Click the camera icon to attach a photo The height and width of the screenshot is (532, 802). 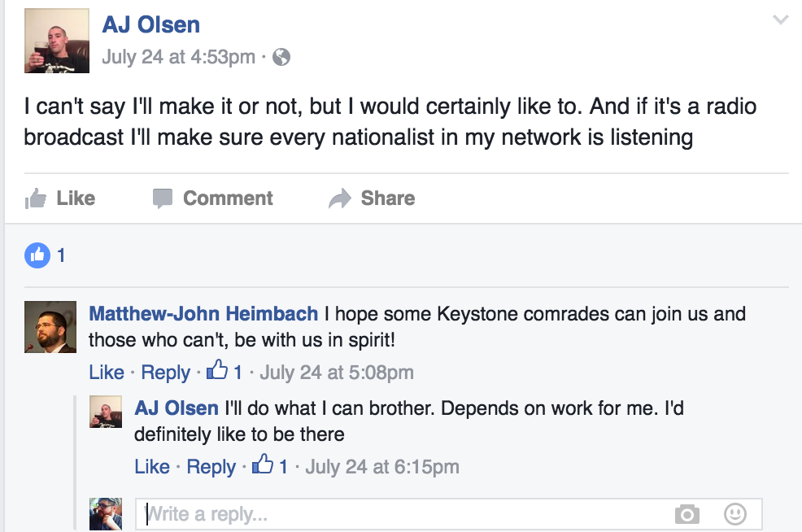687,514
